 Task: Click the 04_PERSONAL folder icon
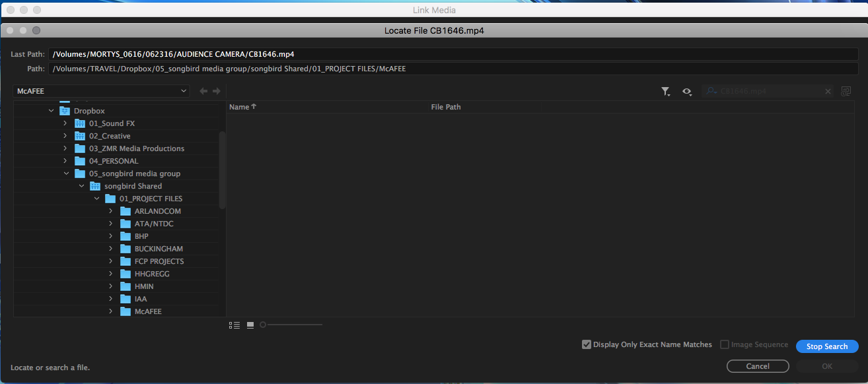point(80,161)
